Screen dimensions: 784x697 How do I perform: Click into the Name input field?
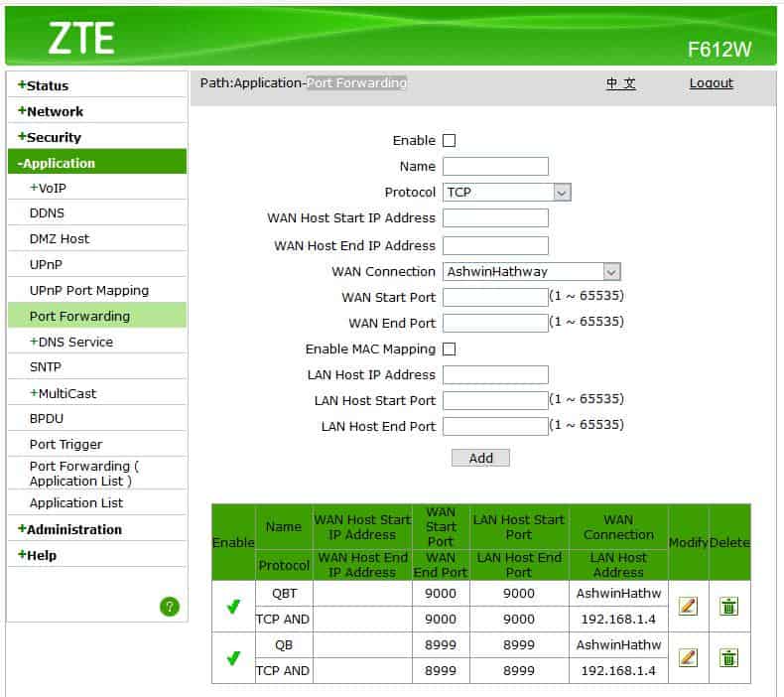tap(495, 167)
